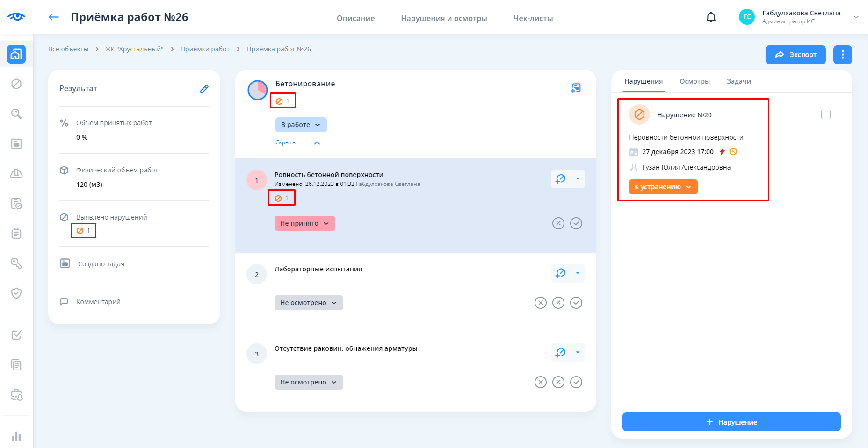This screenshot has height=448, width=868.
Task: Open the statistics bar chart sidebar icon
Action: click(16, 436)
